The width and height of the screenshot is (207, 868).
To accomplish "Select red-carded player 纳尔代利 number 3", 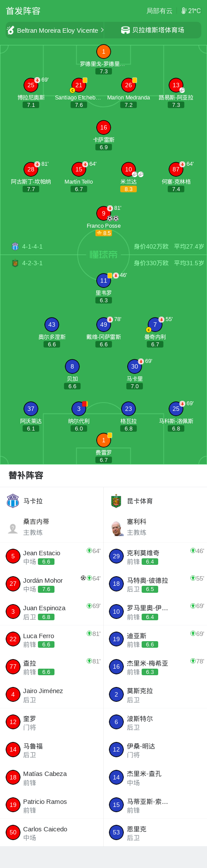I will pos(79,409).
